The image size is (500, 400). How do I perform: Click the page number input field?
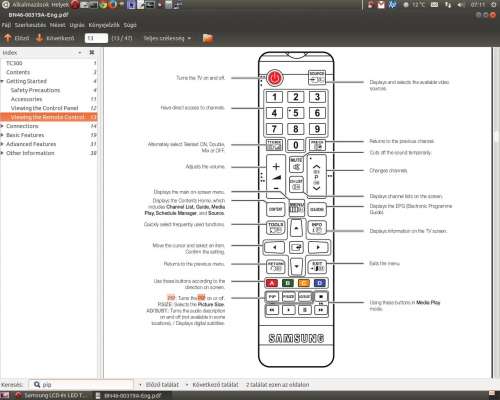pos(96,38)
